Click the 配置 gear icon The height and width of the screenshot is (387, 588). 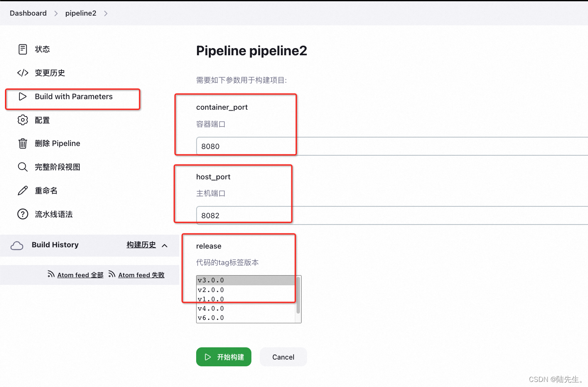23,120
